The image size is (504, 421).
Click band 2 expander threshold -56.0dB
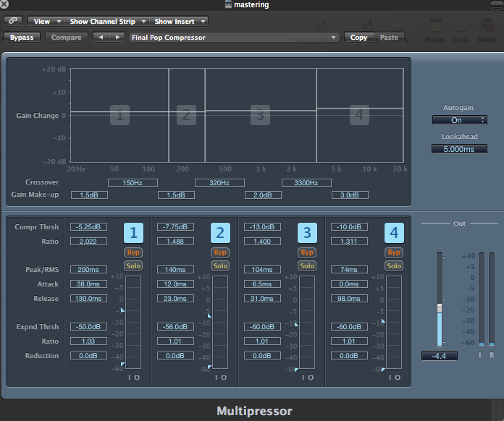tap(175, 326)
